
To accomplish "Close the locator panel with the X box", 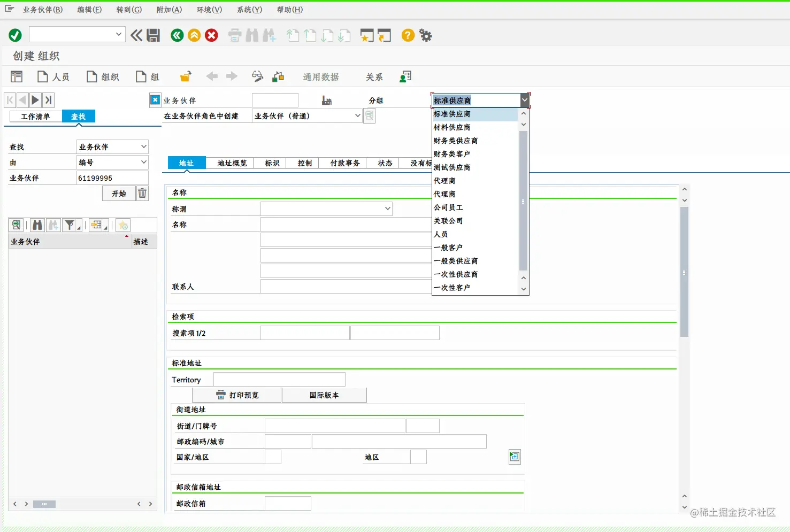I will coord(155,100).
